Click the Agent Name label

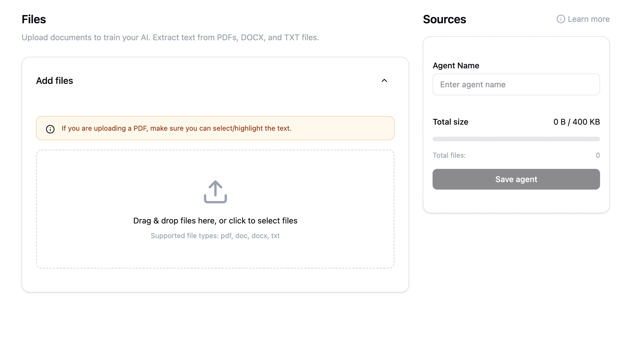pos(456,65)
